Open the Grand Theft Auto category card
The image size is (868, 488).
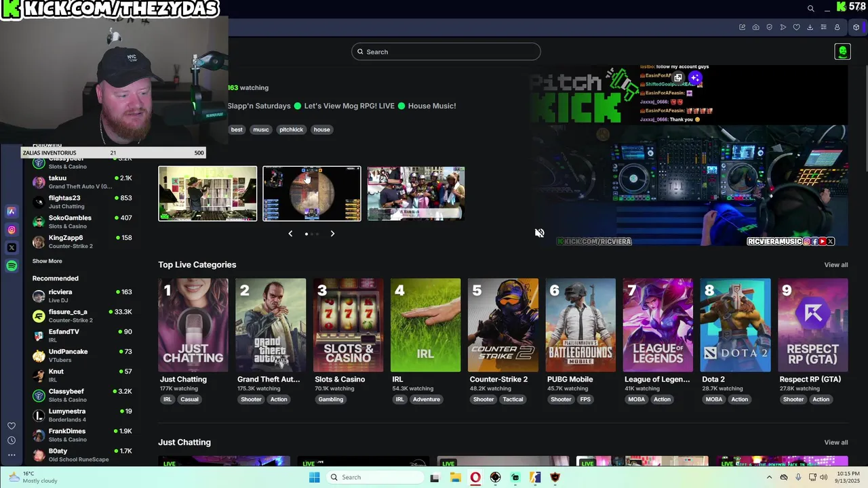[271, 325]
